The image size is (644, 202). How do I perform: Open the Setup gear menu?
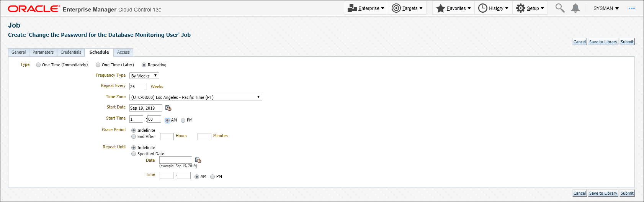click(x=530, y=8)
